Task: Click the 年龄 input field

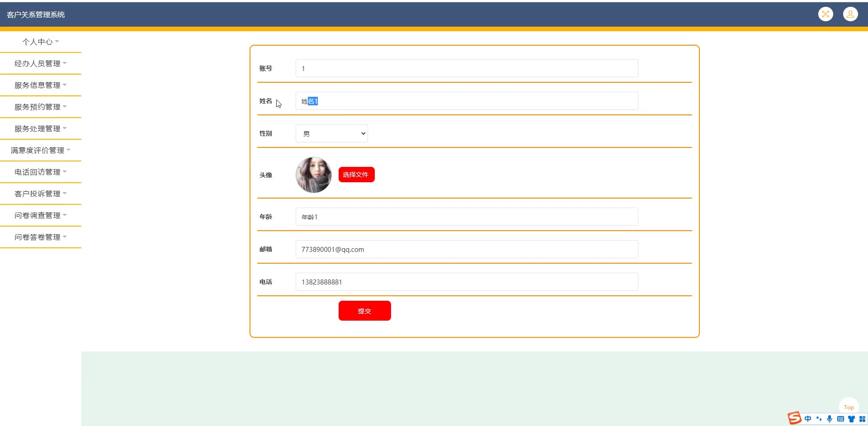Action: click(467, 217)
